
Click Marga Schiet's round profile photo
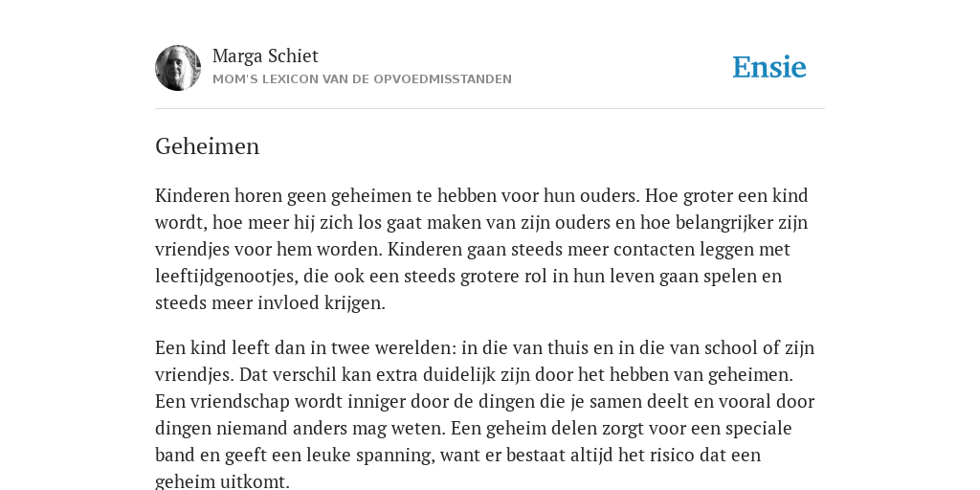pyautogui.click(x=178, y=68)
